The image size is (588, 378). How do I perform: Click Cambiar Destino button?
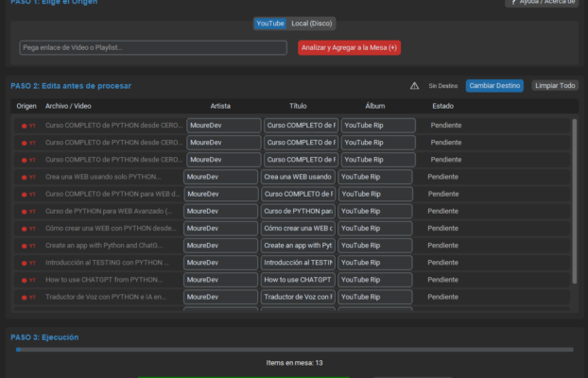494,85
